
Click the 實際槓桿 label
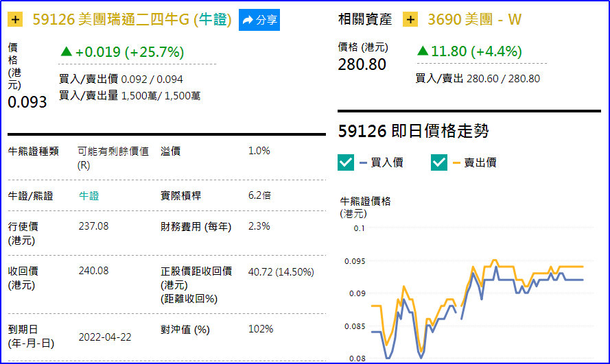[x=180, y=196]
